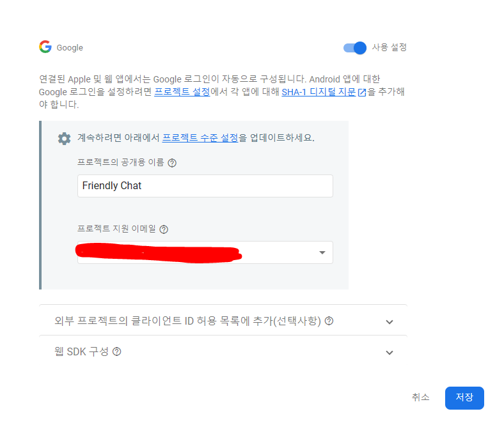Click the 프로젝트 지원 이메일 label
This screenshot has width=504, height=432.
pos(116,229)
